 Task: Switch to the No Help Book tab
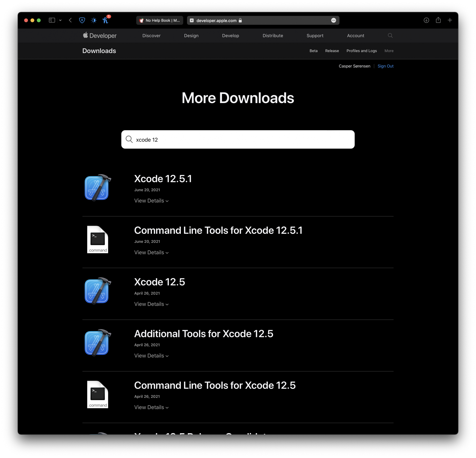(160, 20)
